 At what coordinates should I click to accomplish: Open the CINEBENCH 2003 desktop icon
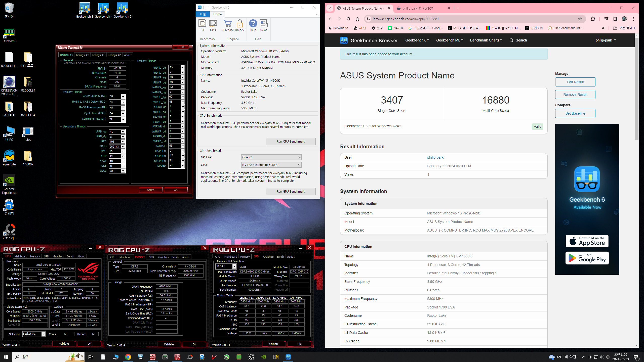click(x=9, y=86)
